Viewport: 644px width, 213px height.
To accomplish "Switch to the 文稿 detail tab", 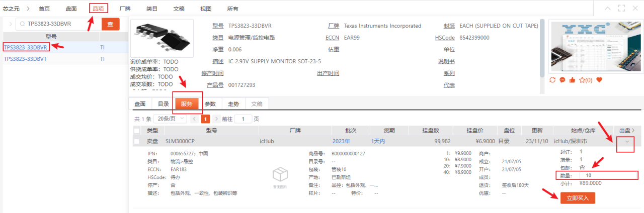I will tap(257, 104).
